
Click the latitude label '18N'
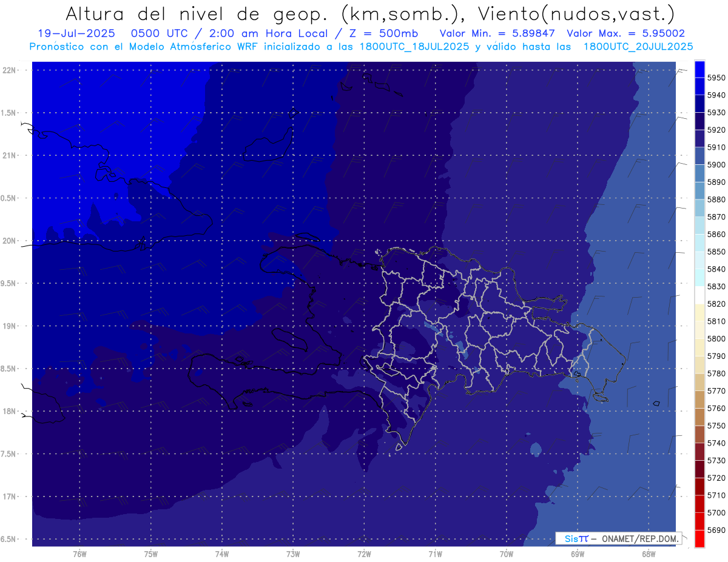point(10,411)
